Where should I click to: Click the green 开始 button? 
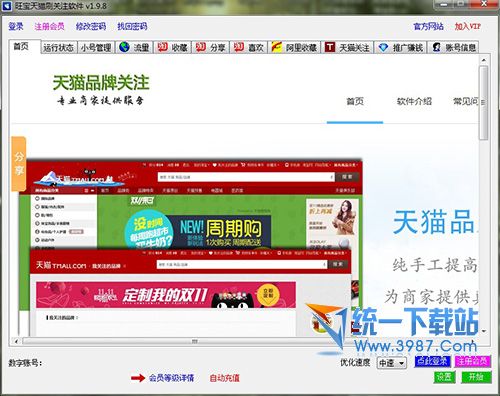click(x=476, y=377)
